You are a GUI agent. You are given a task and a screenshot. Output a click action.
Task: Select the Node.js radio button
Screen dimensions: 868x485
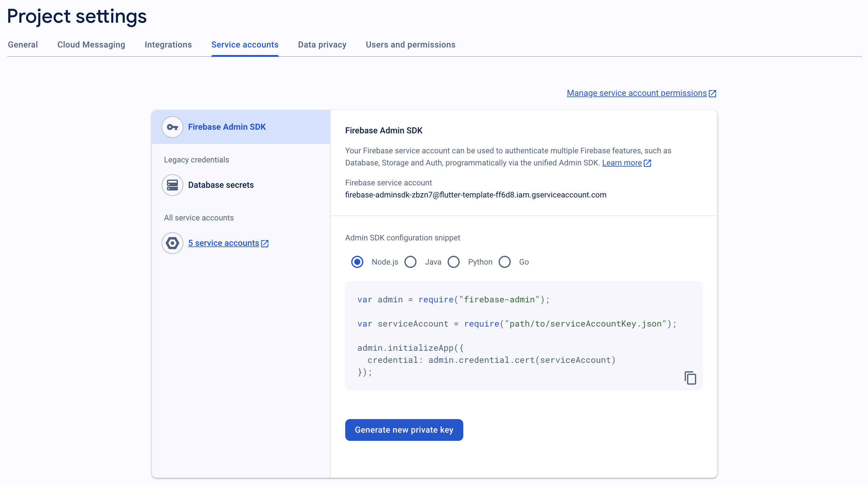pos(357,262)
